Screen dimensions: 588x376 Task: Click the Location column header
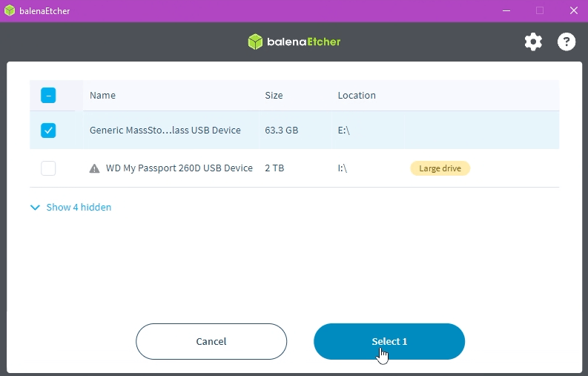(x=357, y=96)
